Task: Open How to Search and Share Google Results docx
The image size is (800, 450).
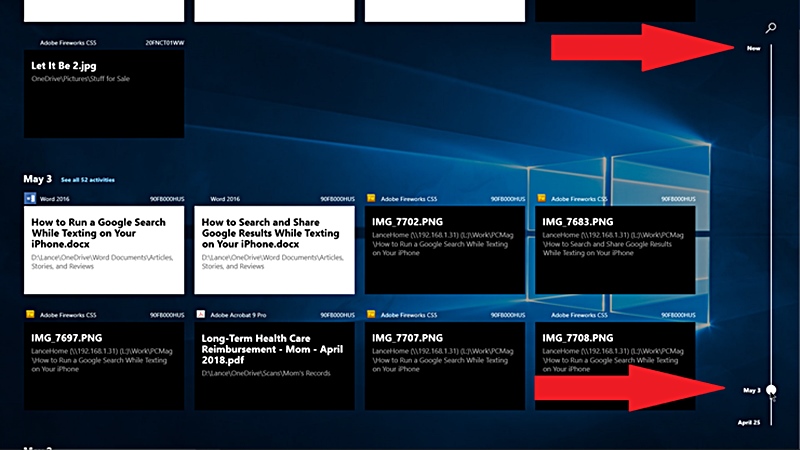Action: pos(274,250)
